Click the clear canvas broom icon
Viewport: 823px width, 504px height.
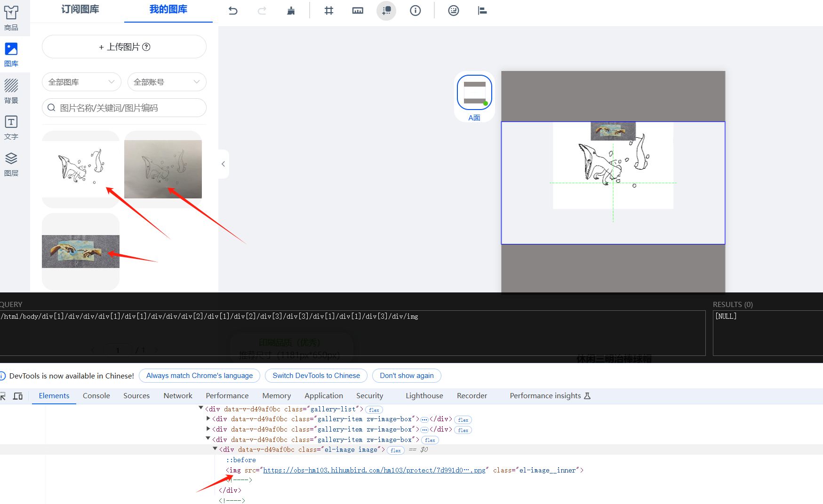click(x=291, y=10)
